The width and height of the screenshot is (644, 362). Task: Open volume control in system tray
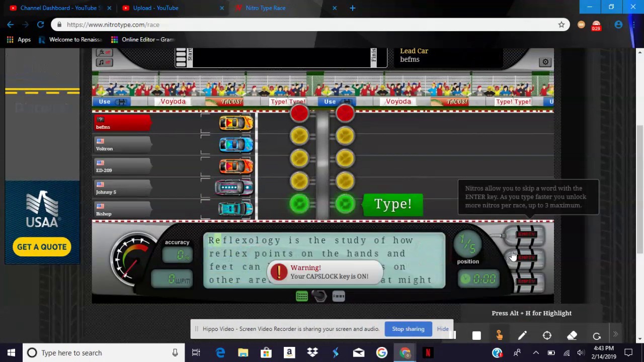[x=581, y=353]
